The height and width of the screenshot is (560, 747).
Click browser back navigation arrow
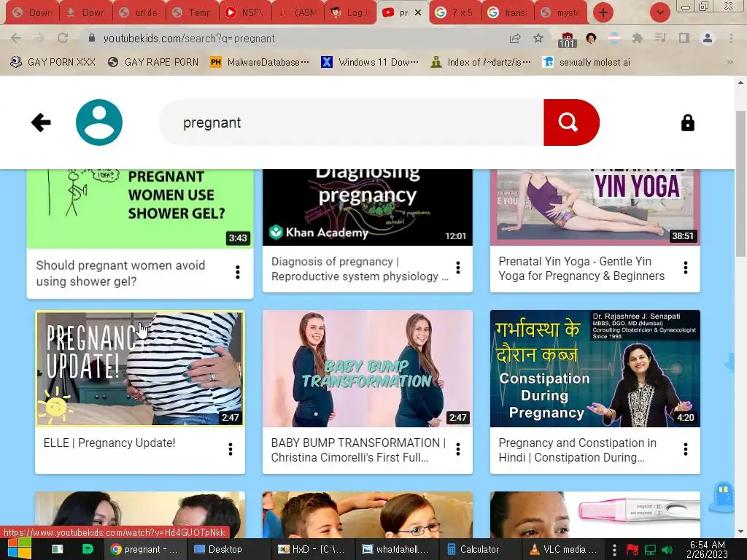click(16, 38)
